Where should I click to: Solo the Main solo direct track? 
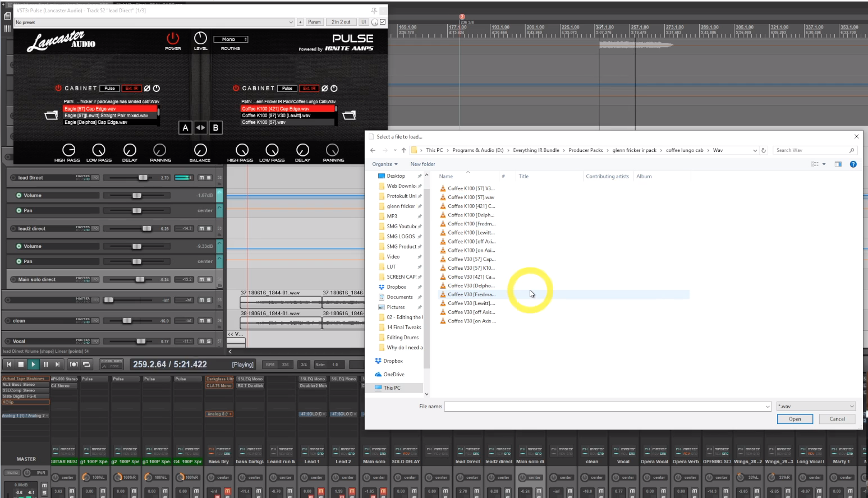click(x=209, y=279)
